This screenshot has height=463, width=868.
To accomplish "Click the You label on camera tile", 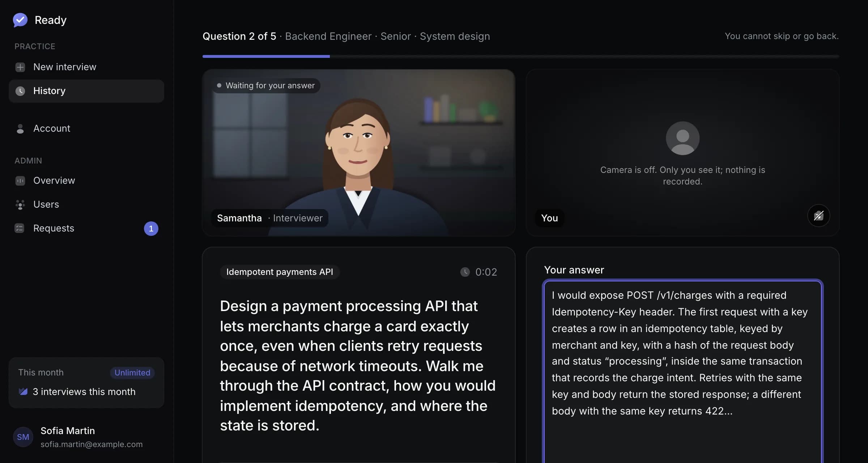I will click(x=550, y=218).
